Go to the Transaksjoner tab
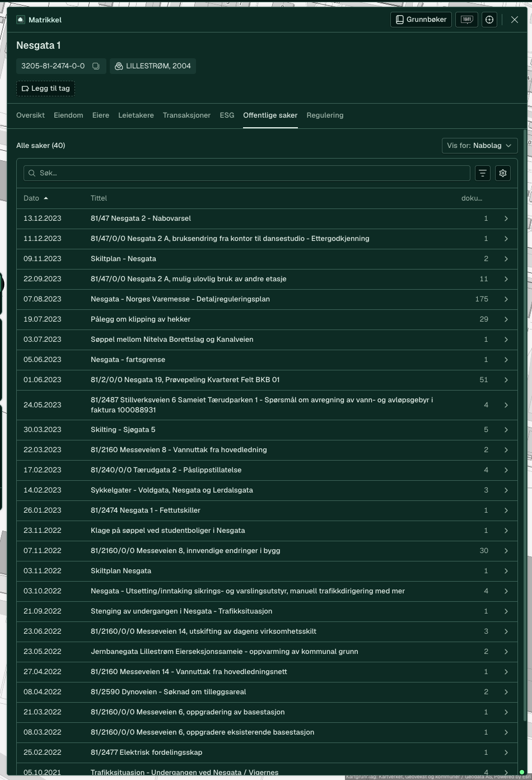This screenshot has width=532, height=780. pyautogui.click(x=186, y=115)
